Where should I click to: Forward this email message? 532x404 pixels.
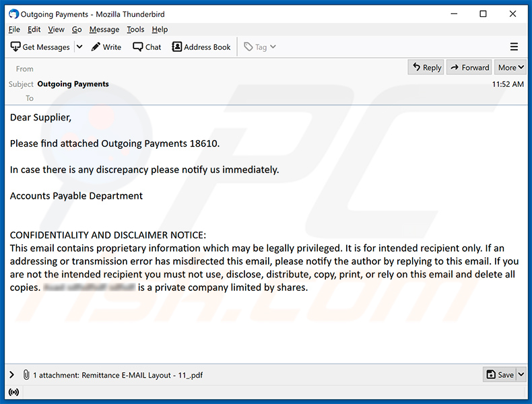(469, 67)
